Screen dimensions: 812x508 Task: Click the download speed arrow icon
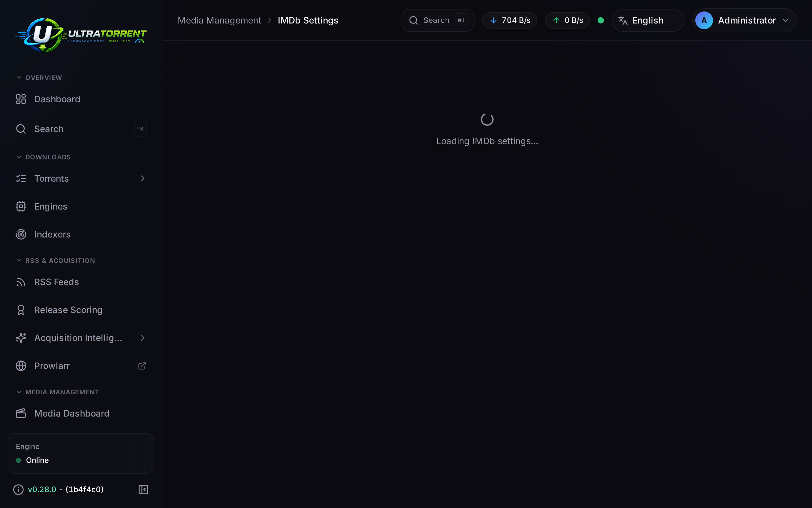click(x=493, y=21)
